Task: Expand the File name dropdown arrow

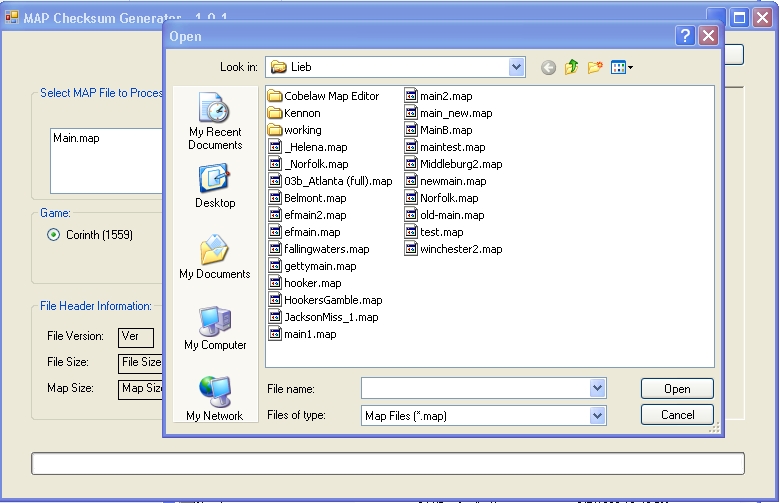Action: (x=597, y=388)
